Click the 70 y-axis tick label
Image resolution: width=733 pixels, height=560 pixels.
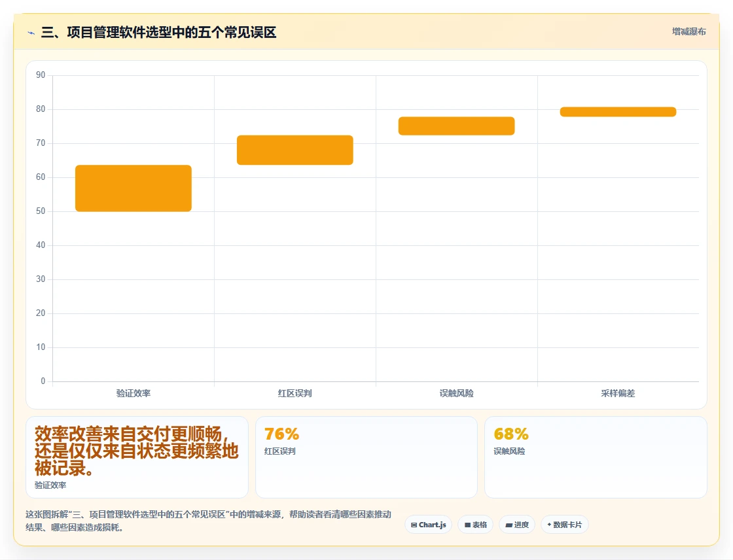coord(41,143)
